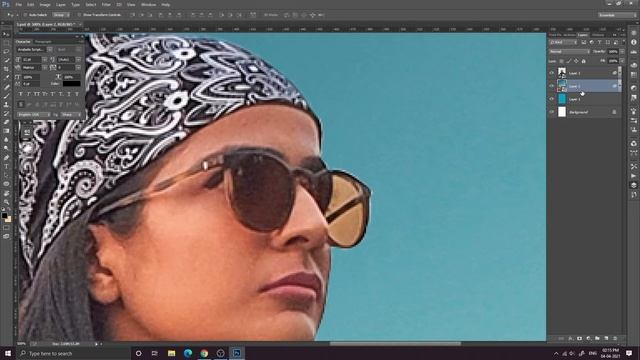Screen dimensions: 640x360
Task: Click the Opacity value field
Action: point(613,52)
